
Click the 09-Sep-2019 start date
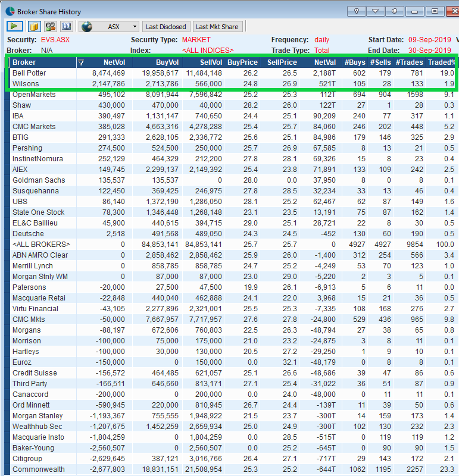pos(430,40)
